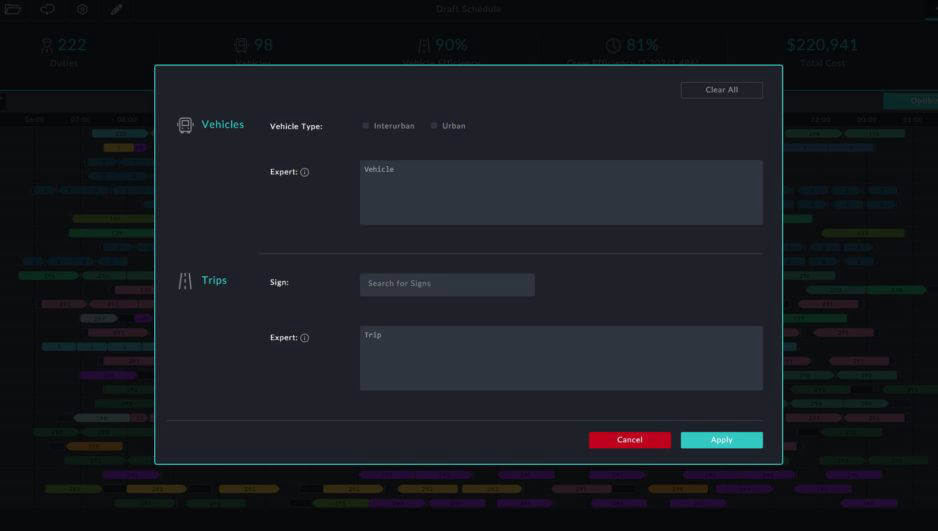Click the road icon beside the Trips heading

coord(185,281)
